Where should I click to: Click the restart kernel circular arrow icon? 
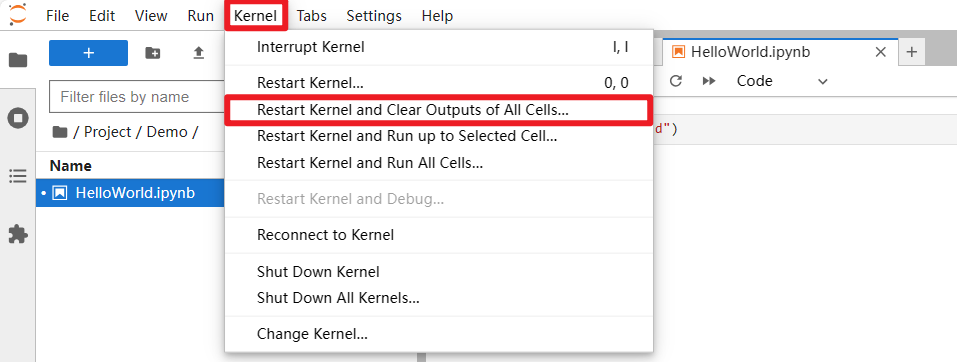click(x=675, y=81)
